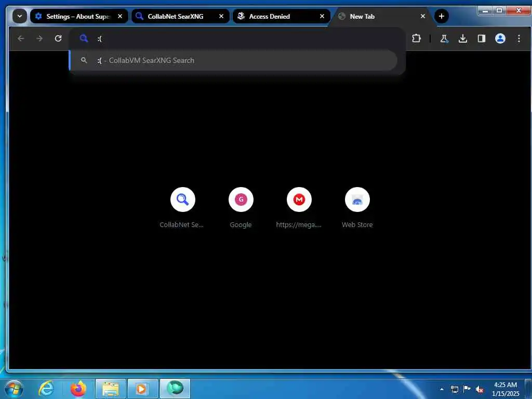Viewport: 532px width, 399px height.
Task: Switch to Settings – About Supermium tab
Action: click(79, 16)
